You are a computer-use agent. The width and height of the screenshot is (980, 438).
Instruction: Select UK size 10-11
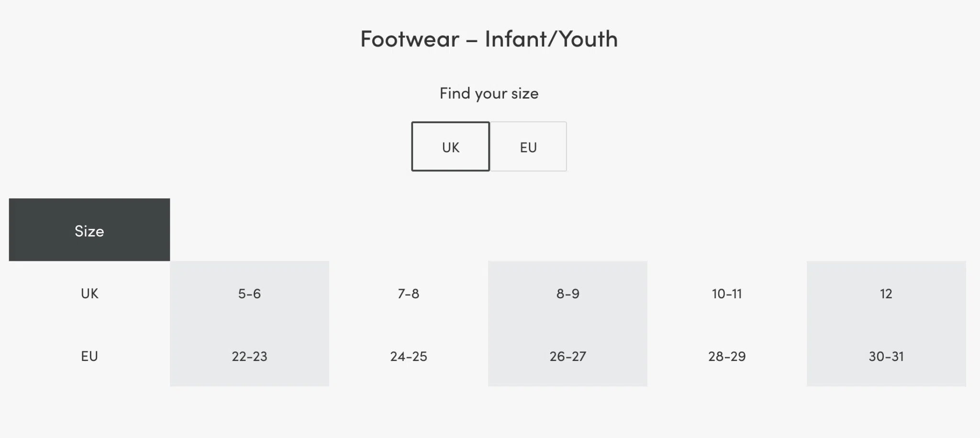[x=727, y=293]
